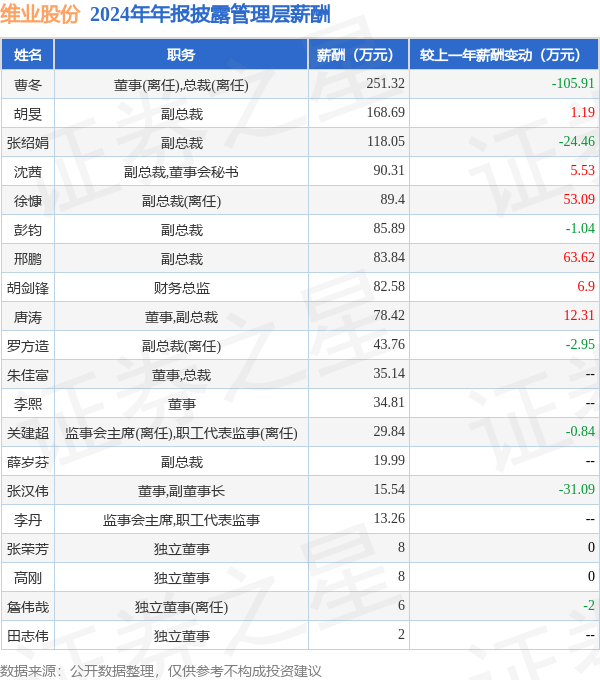
Task: Select the name 詹伟哉
Action: 28,608
